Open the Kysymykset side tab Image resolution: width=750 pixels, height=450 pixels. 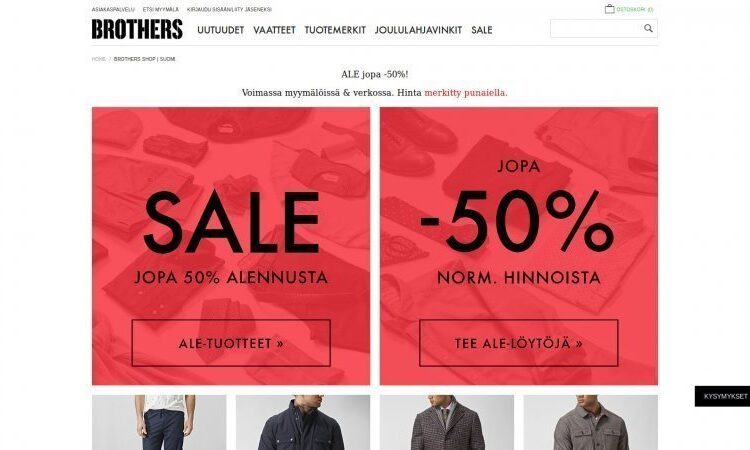click(x=722, y=396)
